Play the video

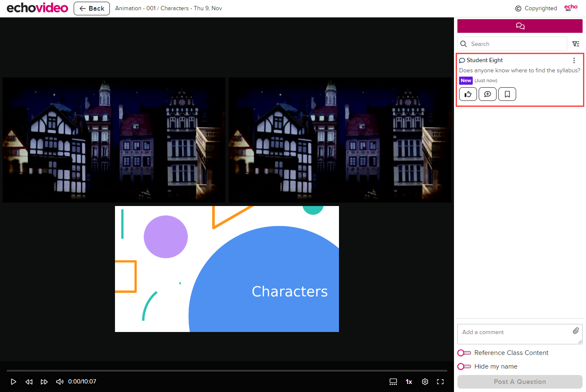click(x=14, y=382)
